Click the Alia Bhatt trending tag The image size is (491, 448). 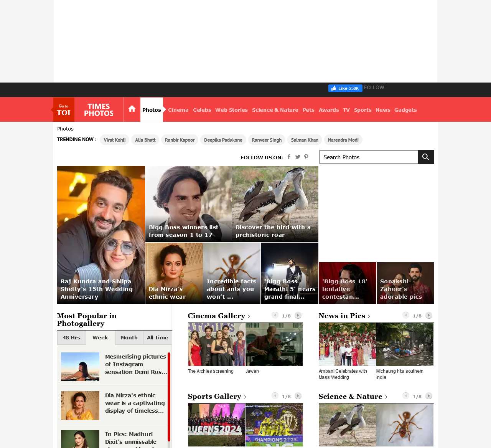click(x=145, y=140)
